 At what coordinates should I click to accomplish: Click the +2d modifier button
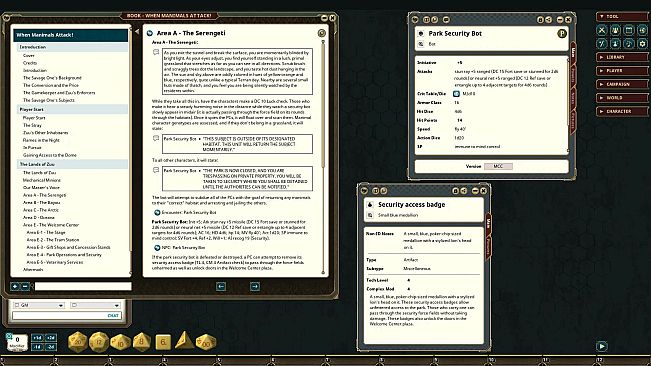[x=51, y=338]
